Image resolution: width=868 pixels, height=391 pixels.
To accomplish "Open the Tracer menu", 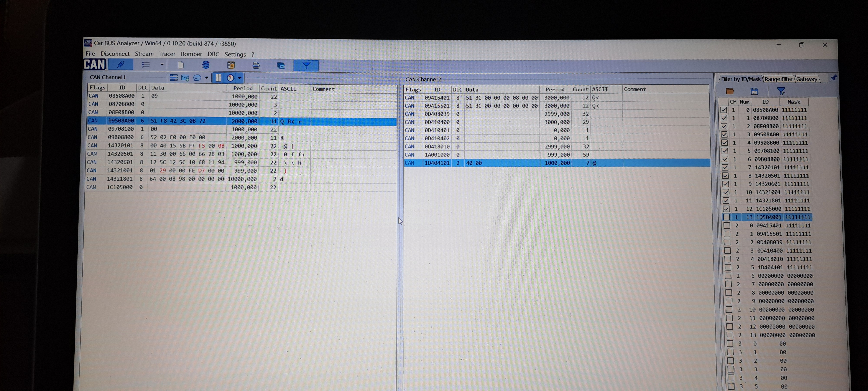I will coord(167,54).
